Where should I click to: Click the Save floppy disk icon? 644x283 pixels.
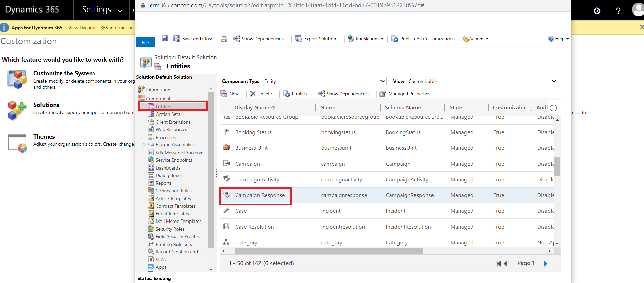click(x=165, y=38)
